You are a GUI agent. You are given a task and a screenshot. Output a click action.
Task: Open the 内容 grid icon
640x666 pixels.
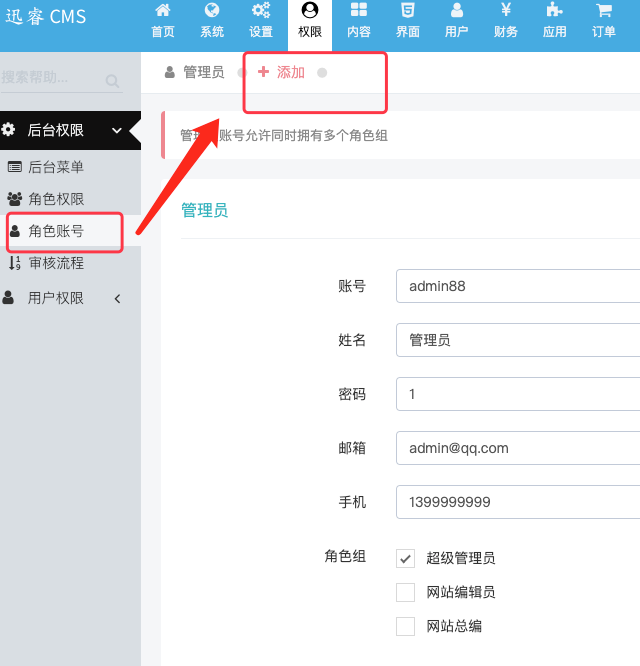pyautogui.click(x=359, y=10)
